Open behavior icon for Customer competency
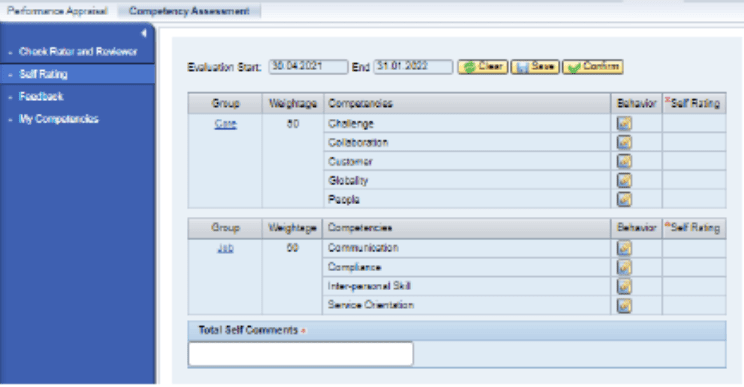This screenshot has height=387, width=744. (624, 161)
